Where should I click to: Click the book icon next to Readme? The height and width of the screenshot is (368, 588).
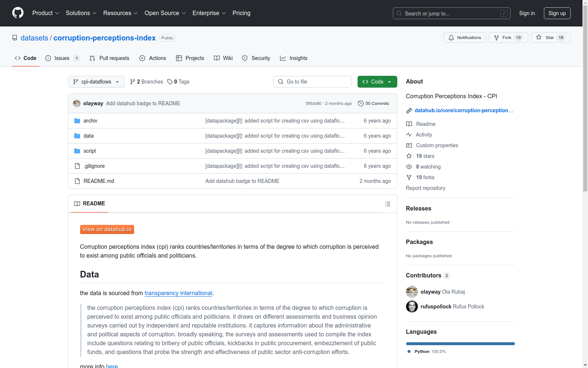pos(409,124)
